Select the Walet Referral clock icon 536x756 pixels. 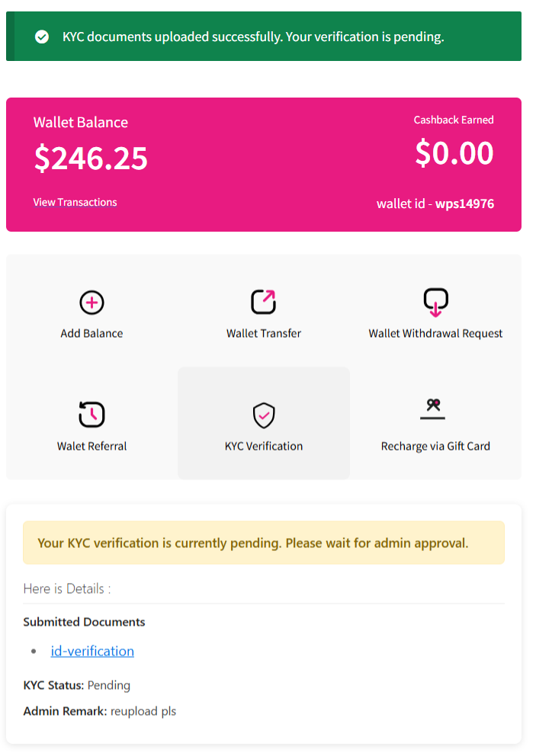pyautogui.click(x=91, y=414)
